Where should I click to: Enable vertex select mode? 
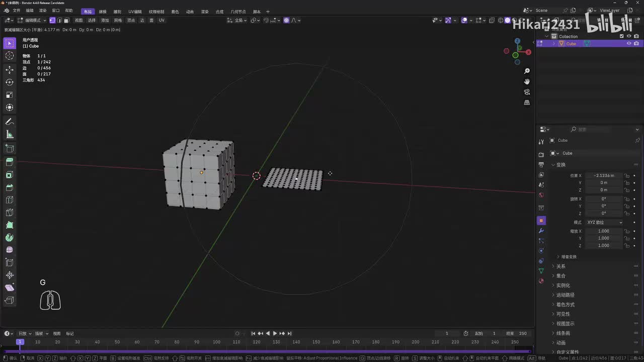tap(52, 20)
